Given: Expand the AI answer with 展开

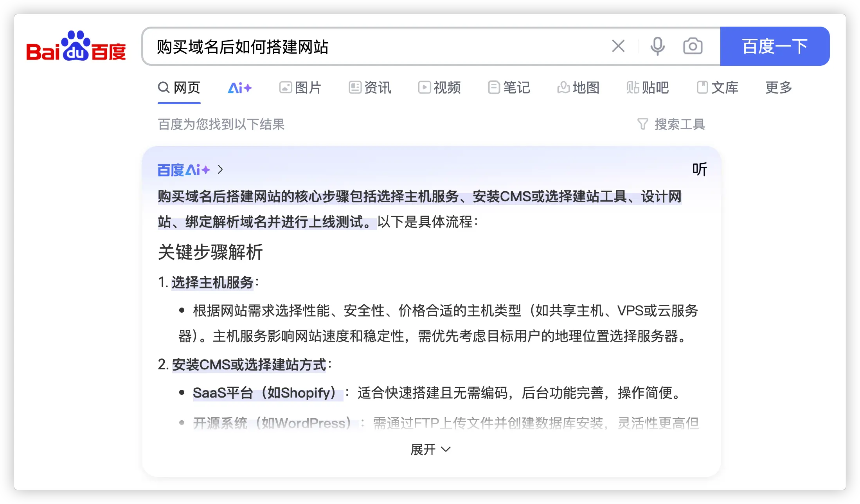Looking at the screenshot, I should tap(430, 449).
